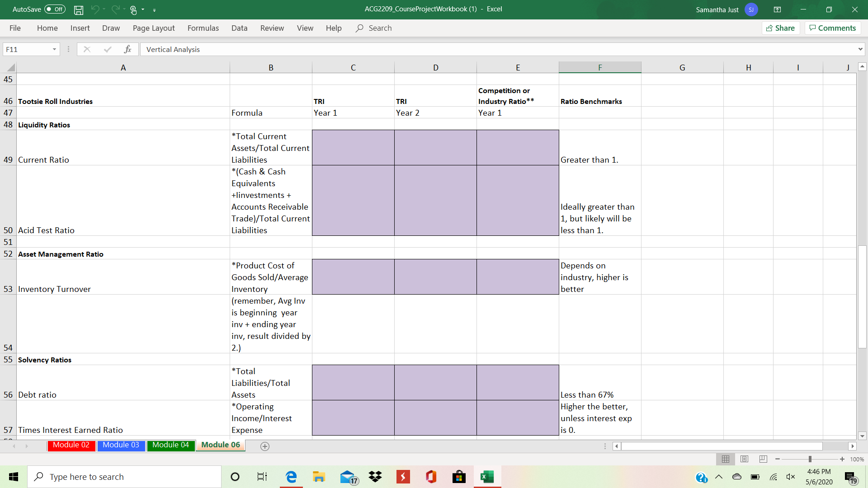
Task: Click the Search magnifier in the ribbon
Action: pos(359,28)
